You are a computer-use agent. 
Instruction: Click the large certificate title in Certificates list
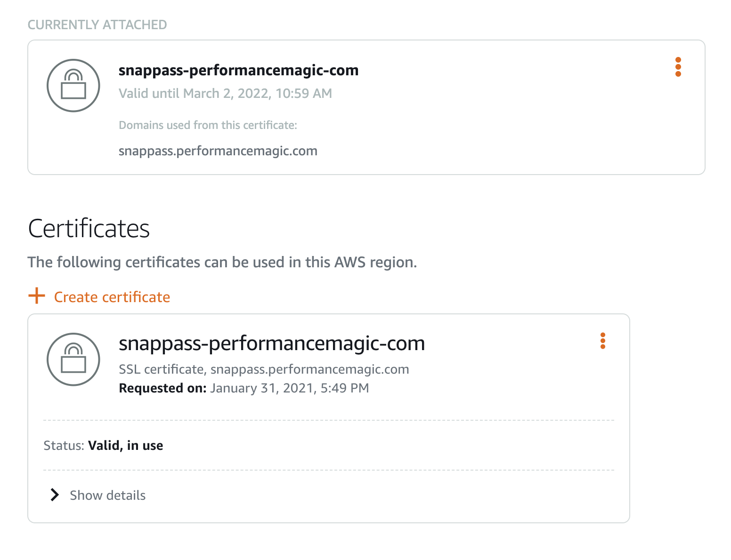[272, 343]
